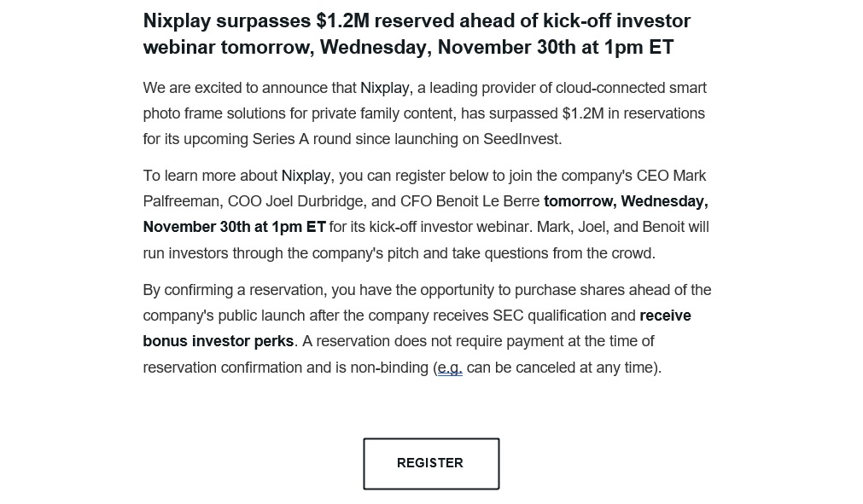Click the underlined "e.g." text
863x504 pixels.
pyautogui.click(x=450, y=368)
